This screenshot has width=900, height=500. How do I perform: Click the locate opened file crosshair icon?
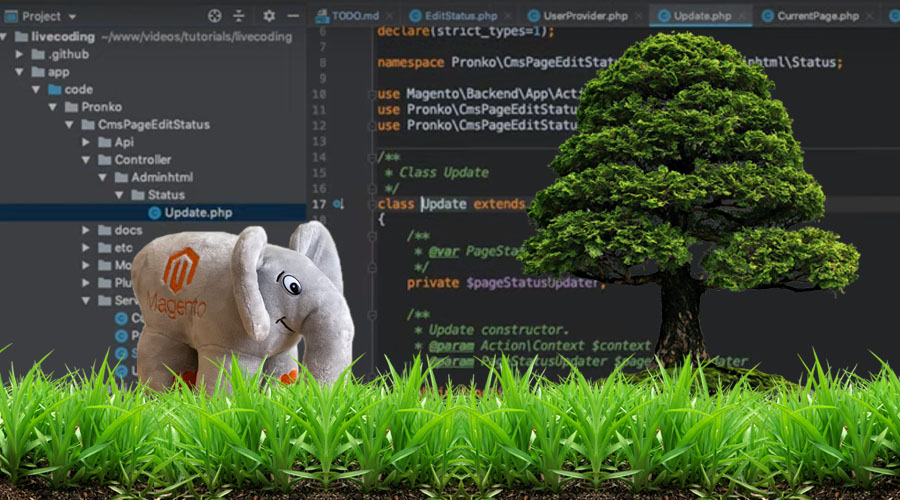215,16
